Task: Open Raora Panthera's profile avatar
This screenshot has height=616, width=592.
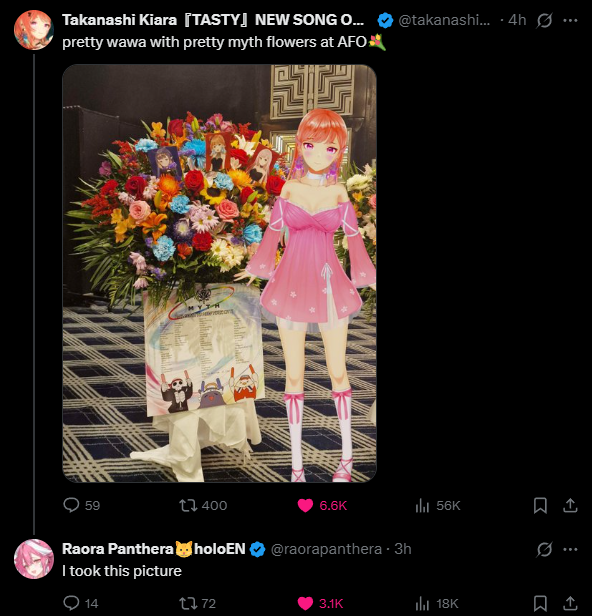Action: tap(34, 559)
